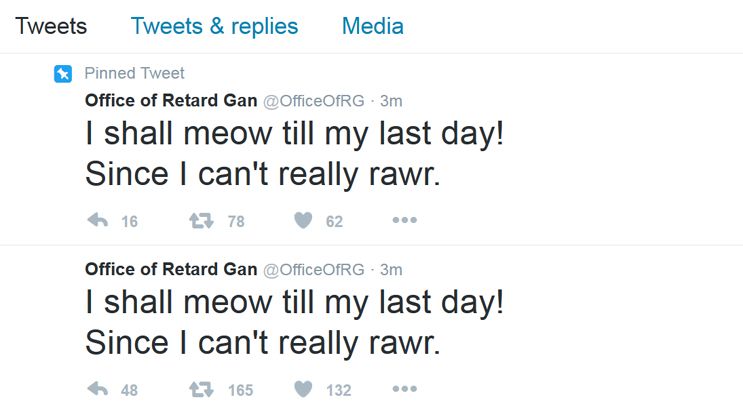Open the 3m timestamp of the pinned tweet
This screenshot has width=743, height=404.
pyautogui.click(x=391, y=100)
